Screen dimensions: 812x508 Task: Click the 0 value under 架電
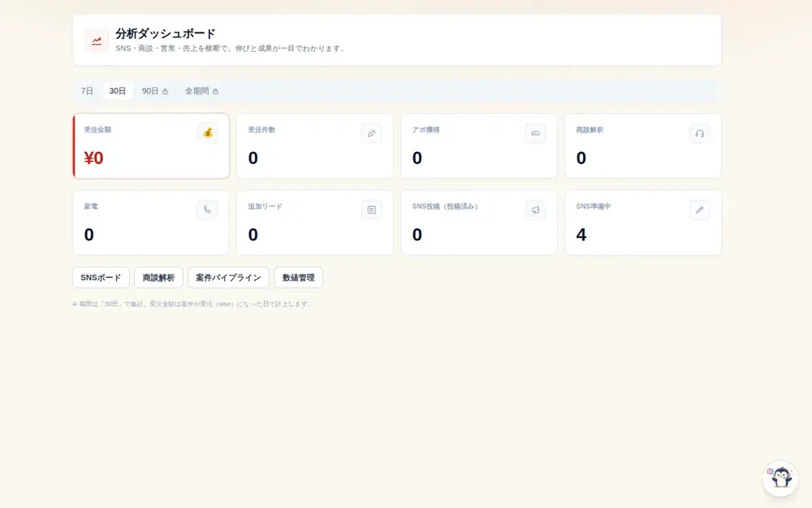coord(89,234)
